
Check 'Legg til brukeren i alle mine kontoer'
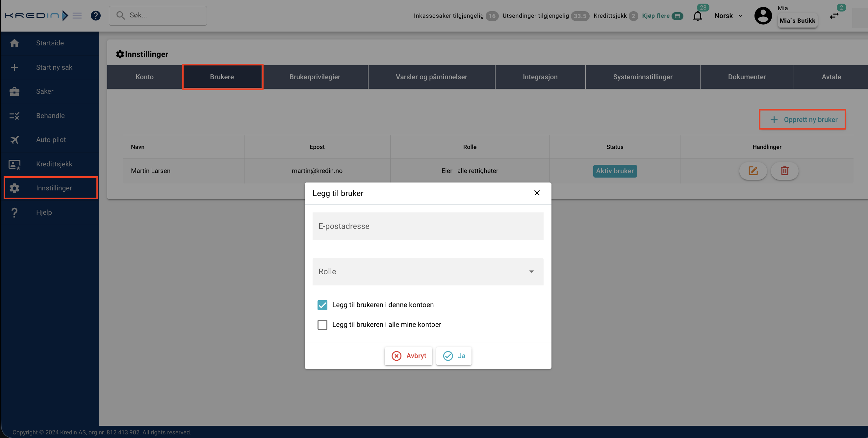[x=322, y=325]
